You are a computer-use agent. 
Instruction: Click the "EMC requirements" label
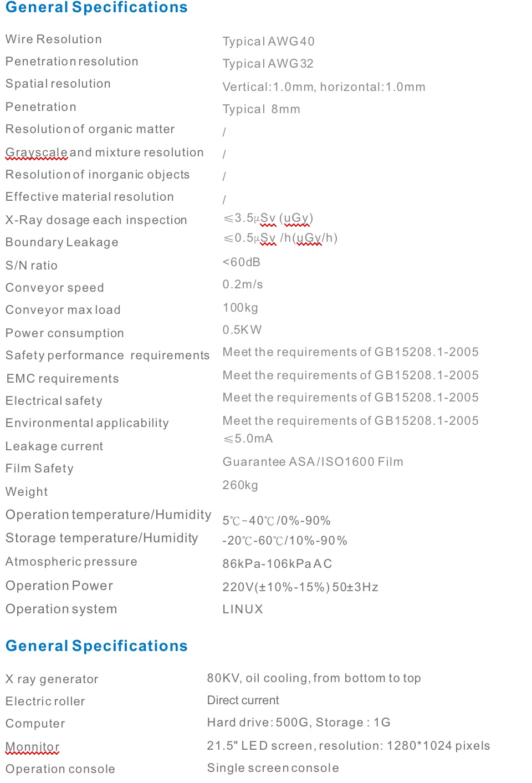point(63,379)
